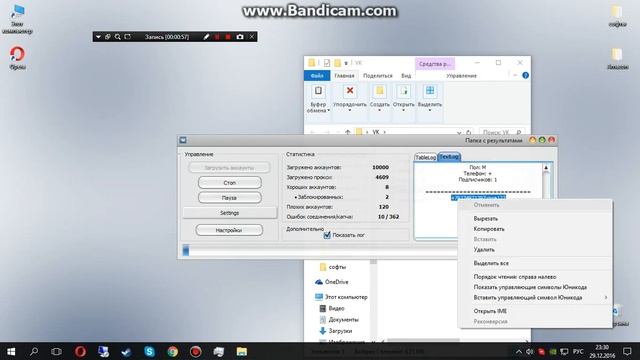Switch to the TextLog tab
The image size is (640, 360).
pyautogui.click(x=449, y=157)
